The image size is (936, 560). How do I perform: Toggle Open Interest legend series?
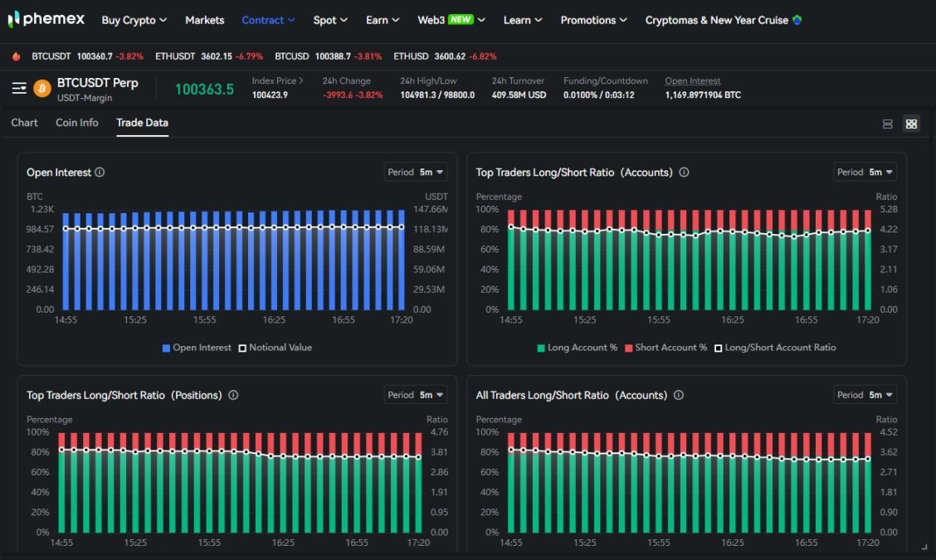[x=197, y=348]
